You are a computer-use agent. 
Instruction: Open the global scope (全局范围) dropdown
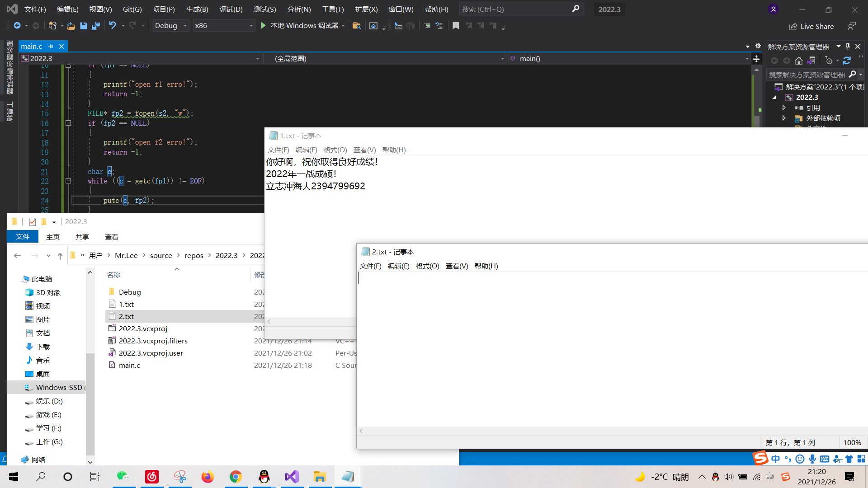tap(384, 59)
